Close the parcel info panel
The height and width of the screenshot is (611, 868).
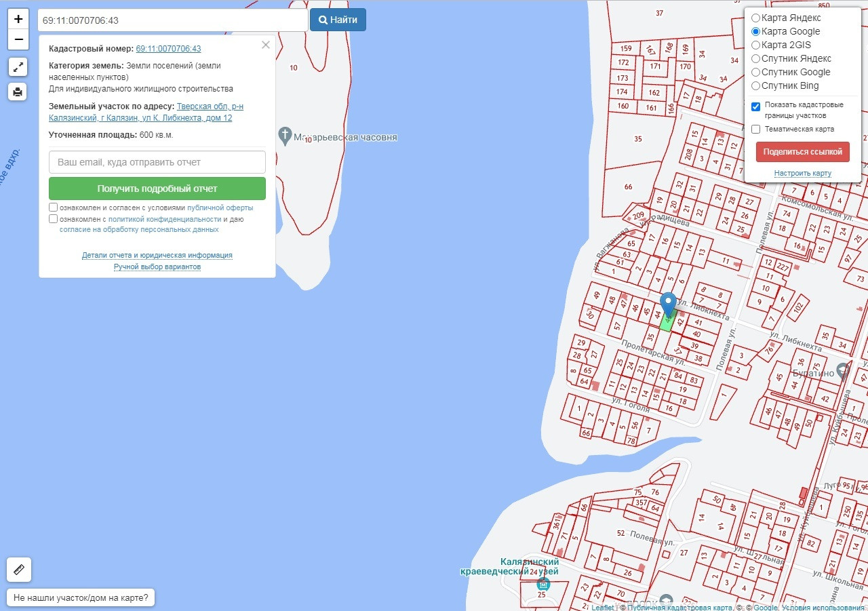tap(266, 45)
